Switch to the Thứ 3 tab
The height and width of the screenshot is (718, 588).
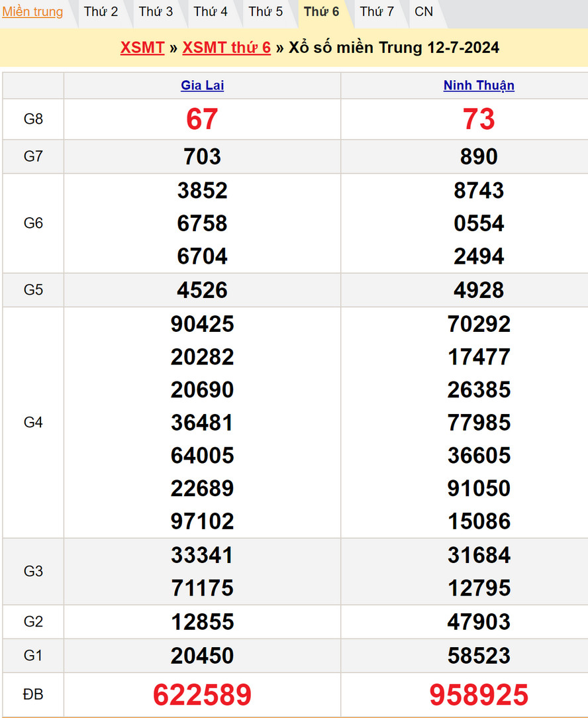[156, 12]
